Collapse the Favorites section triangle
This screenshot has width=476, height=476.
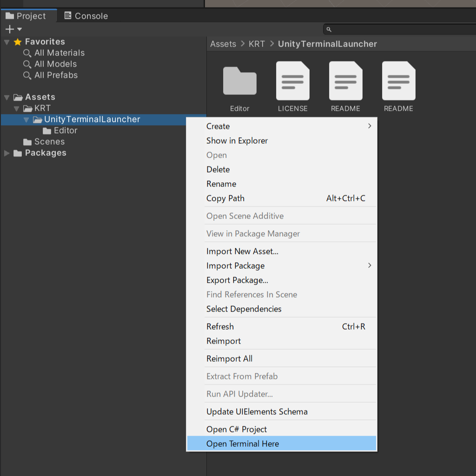(x=7, y=42)
